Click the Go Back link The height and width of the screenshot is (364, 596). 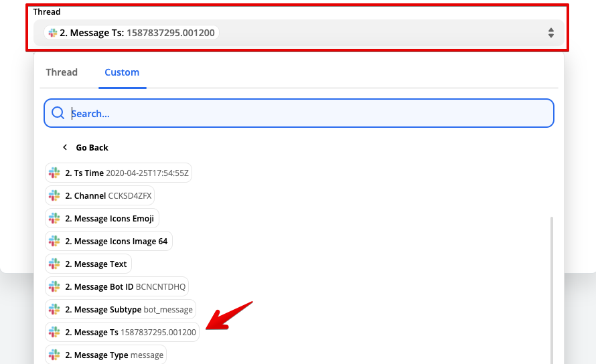(x=92, y=147)
